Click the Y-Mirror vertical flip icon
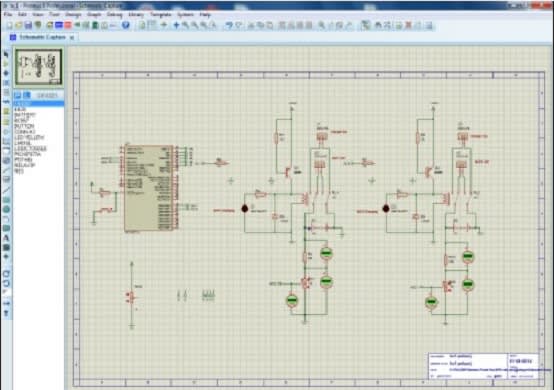 point(6,313)
